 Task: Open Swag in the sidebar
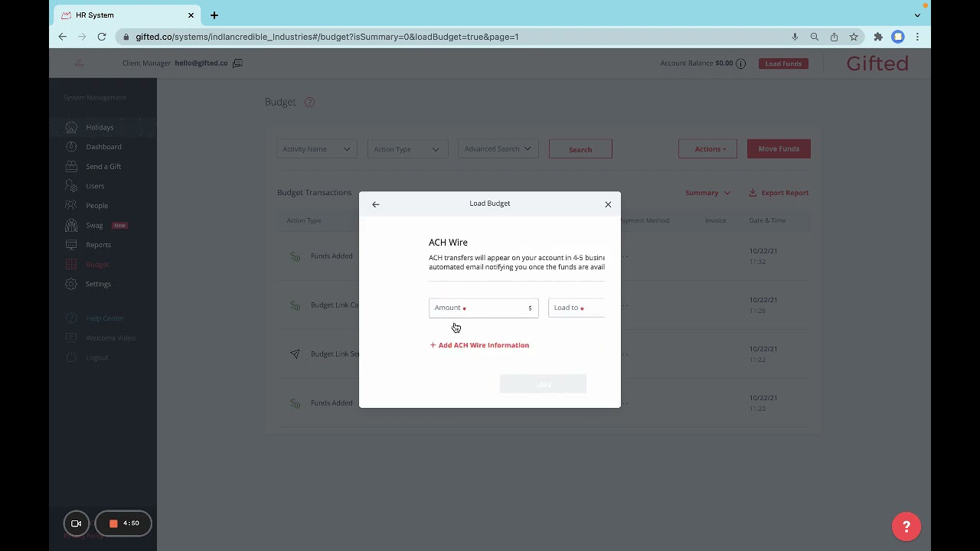(94, 226)
